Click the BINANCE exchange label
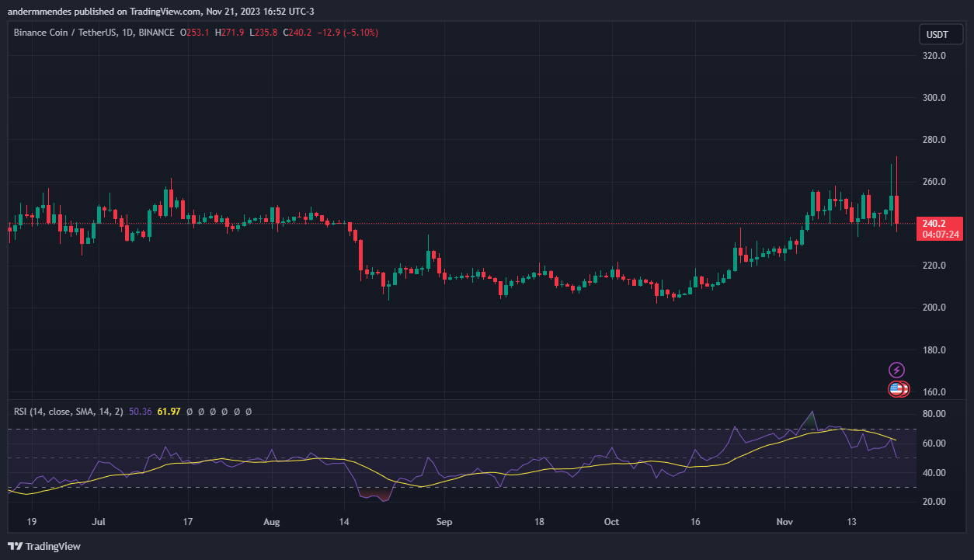Screen dimensions: 974x560 point(155,33)
